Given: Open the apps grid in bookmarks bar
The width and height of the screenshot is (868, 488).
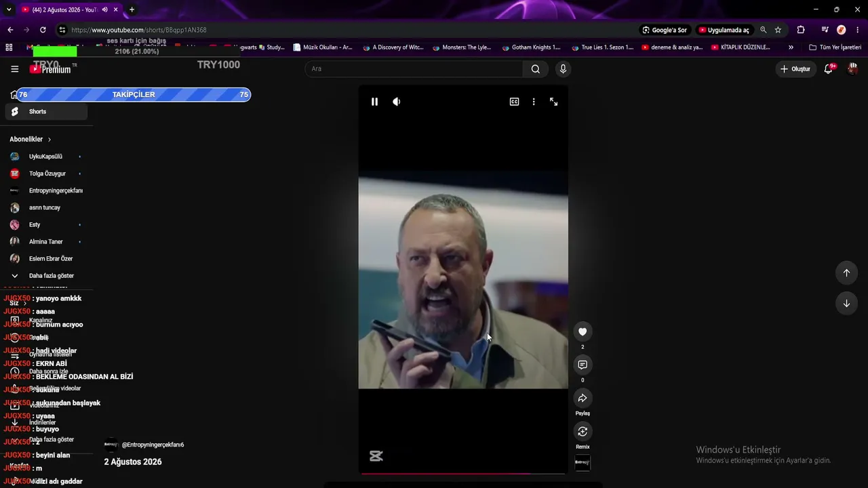Looking at the screenshot, I should click(9, 47).
